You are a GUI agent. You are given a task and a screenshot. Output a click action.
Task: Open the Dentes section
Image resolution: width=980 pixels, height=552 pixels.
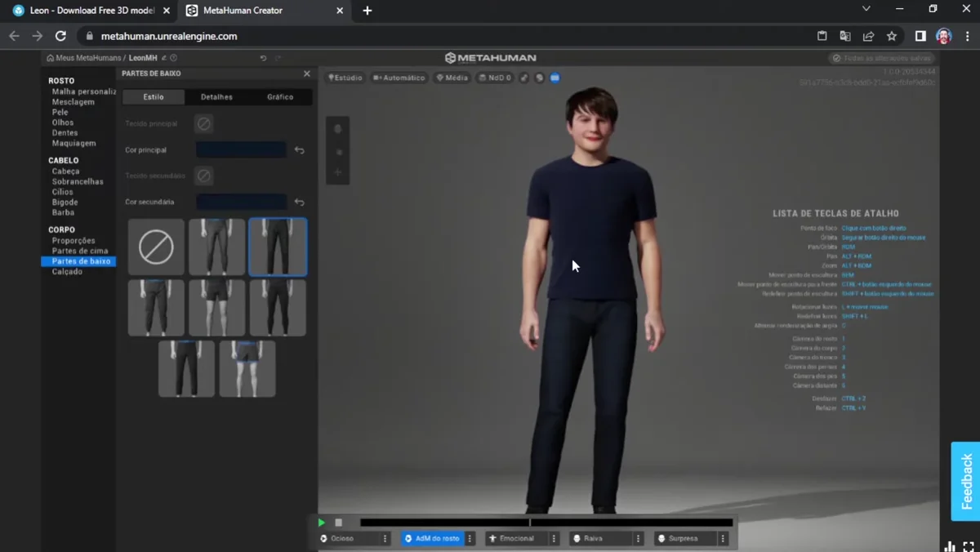pos(65,132)
